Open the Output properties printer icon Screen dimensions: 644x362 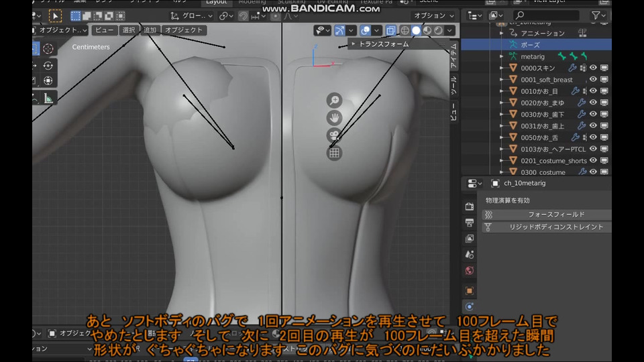pyautogui.click(x=470, y=223)
